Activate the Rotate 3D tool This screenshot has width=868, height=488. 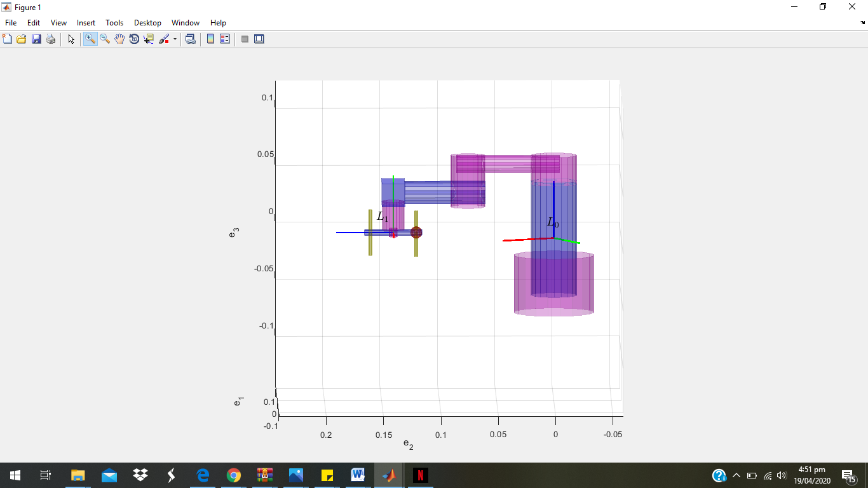click(134, 39)
